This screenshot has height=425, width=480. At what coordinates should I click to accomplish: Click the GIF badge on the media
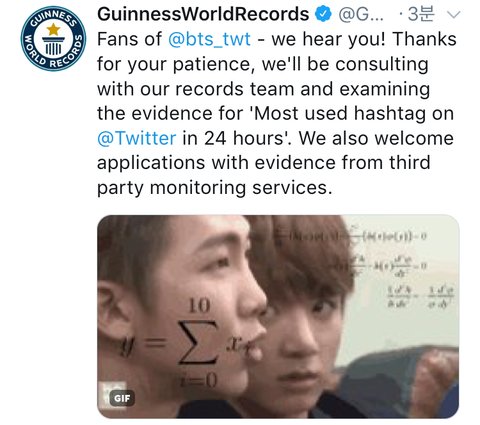122,398
